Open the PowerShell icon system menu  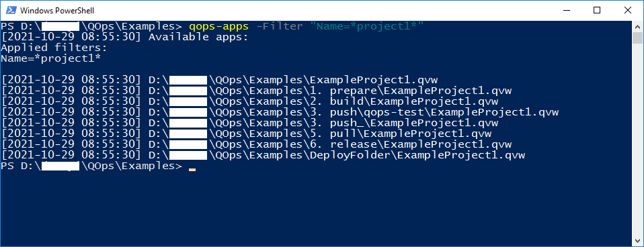(x=11, y=10)
